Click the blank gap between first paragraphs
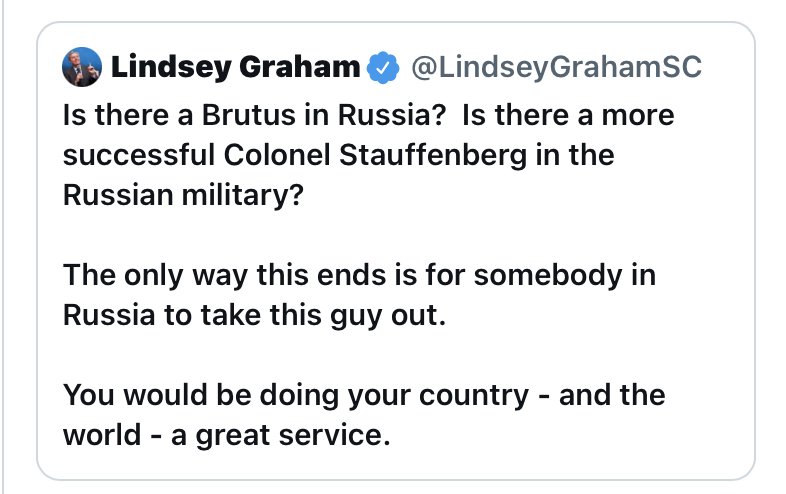The height and width of the screenshot is (494, 786). click(x=351, y=235)
